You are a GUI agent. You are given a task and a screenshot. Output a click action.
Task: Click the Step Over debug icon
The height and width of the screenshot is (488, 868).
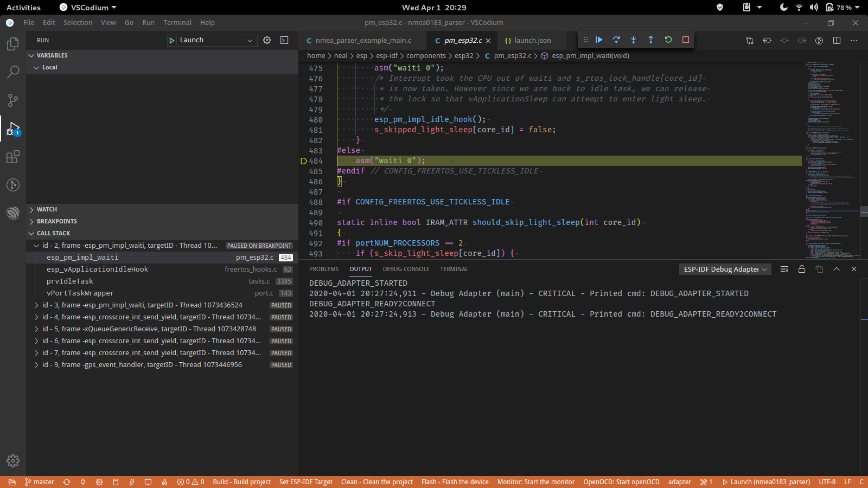616,40
